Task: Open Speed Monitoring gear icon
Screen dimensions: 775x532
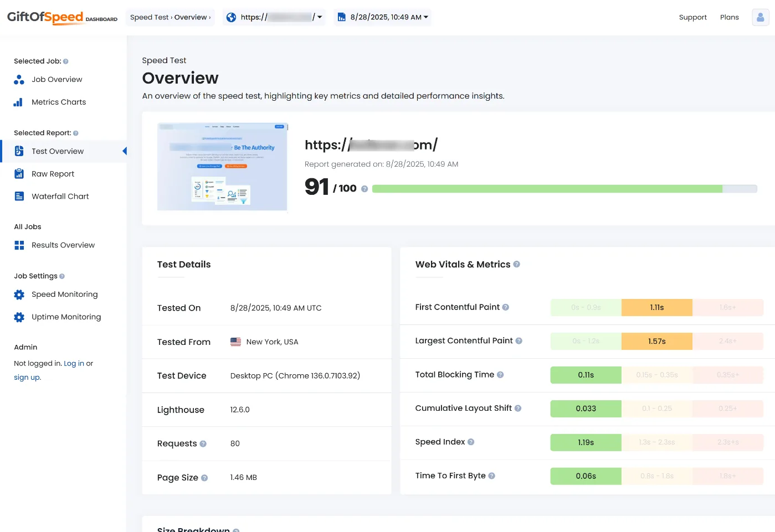Action: 19,295
